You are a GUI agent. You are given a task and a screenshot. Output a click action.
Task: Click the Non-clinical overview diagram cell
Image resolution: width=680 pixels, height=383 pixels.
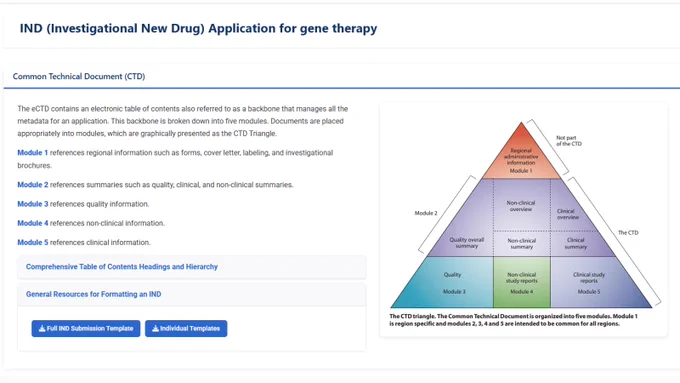(x=521, y=206)
